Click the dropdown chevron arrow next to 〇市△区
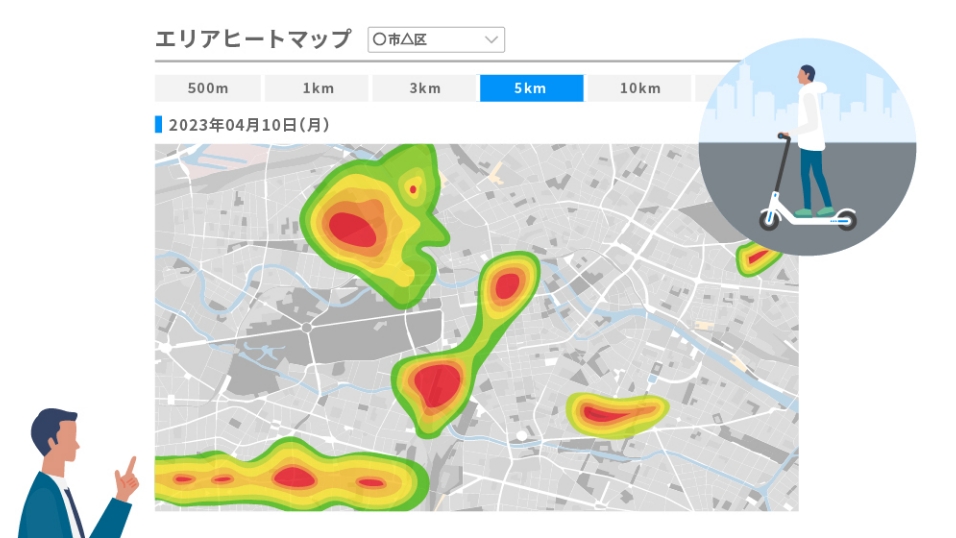The height and width of the screenshot is (538, 956). coord(491,40)
